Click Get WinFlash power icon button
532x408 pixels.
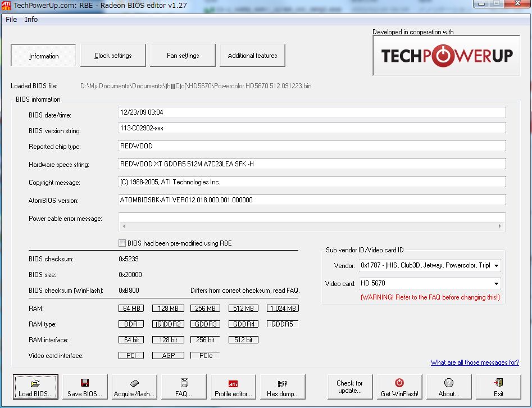[x=399, y=387]
